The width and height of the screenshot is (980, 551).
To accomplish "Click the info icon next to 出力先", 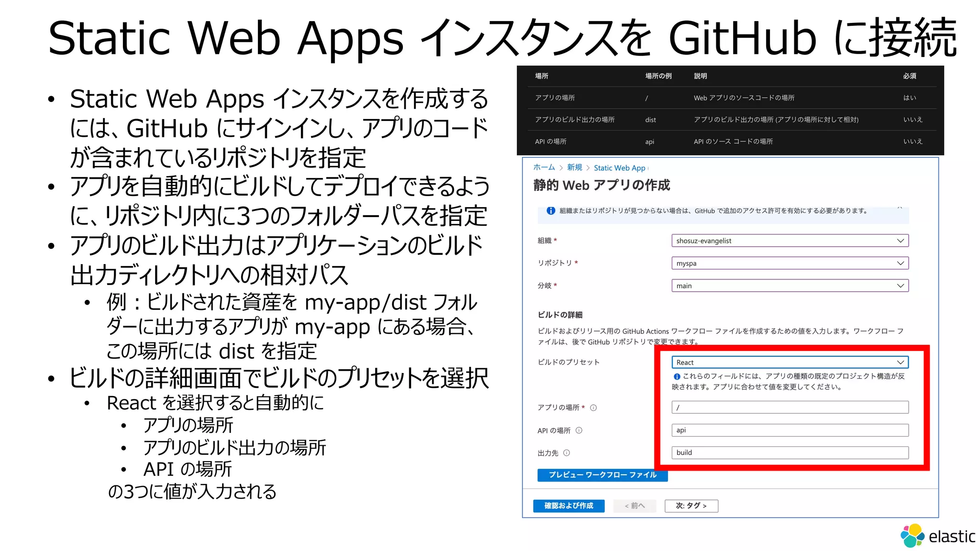I will click(x=567, y=452).
